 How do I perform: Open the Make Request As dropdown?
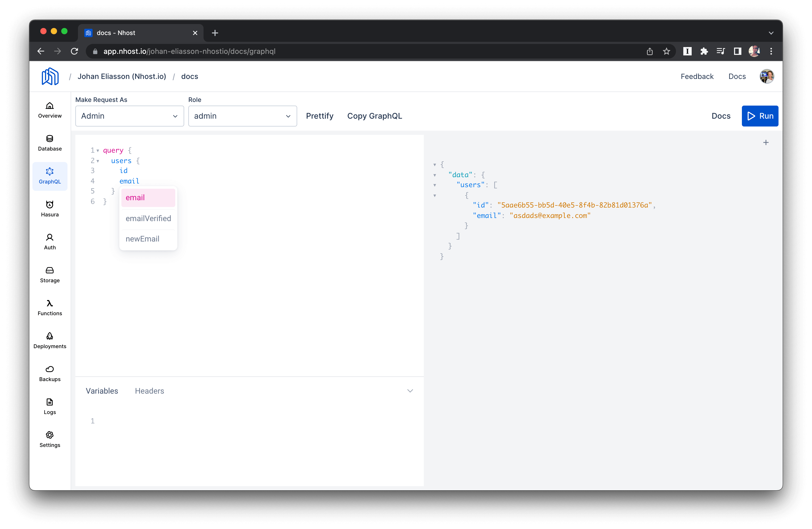pos(130,116)
